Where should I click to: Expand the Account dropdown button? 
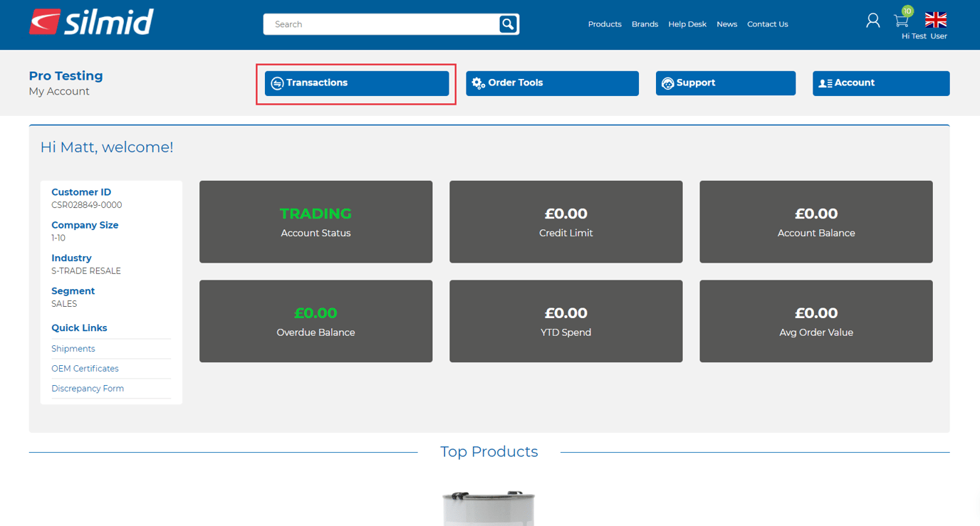click(x=881, y=83)
